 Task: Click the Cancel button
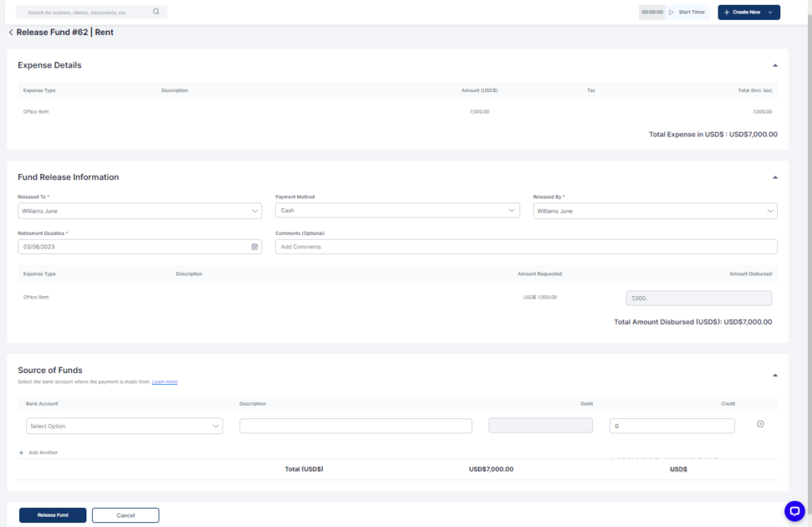coord(125,515)
